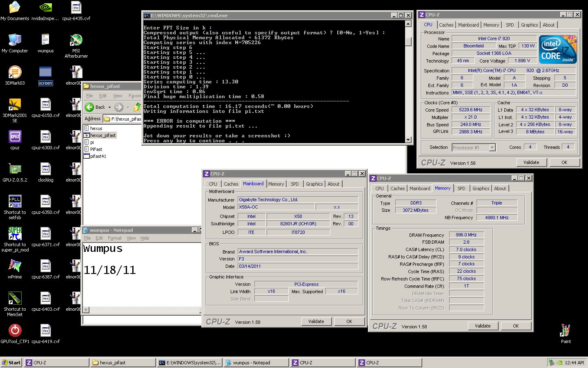
Task: Click Validate in the Memory CPU-Z window
Action: pyautogui.click(x=483, y=326)
